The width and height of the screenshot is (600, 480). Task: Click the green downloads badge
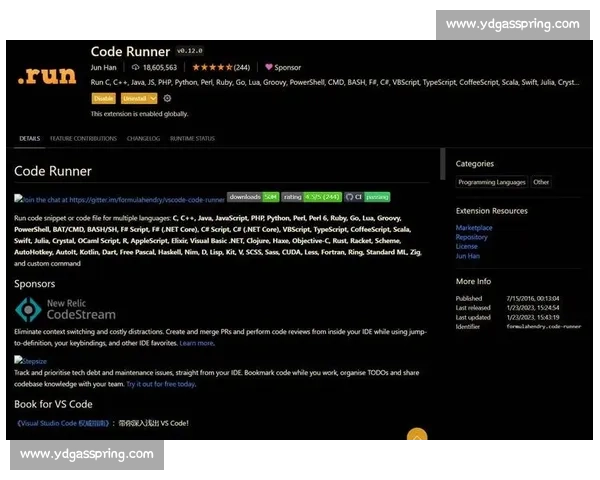pos(253,197)
